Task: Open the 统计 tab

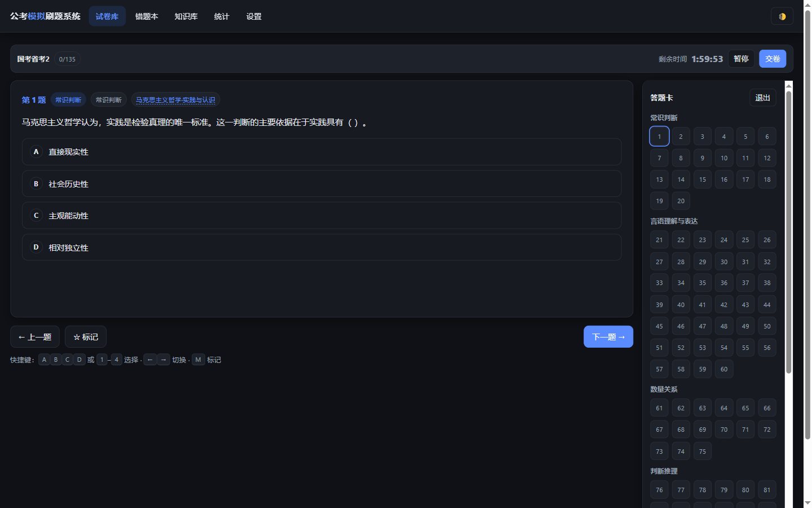Action: click(222, 16)
